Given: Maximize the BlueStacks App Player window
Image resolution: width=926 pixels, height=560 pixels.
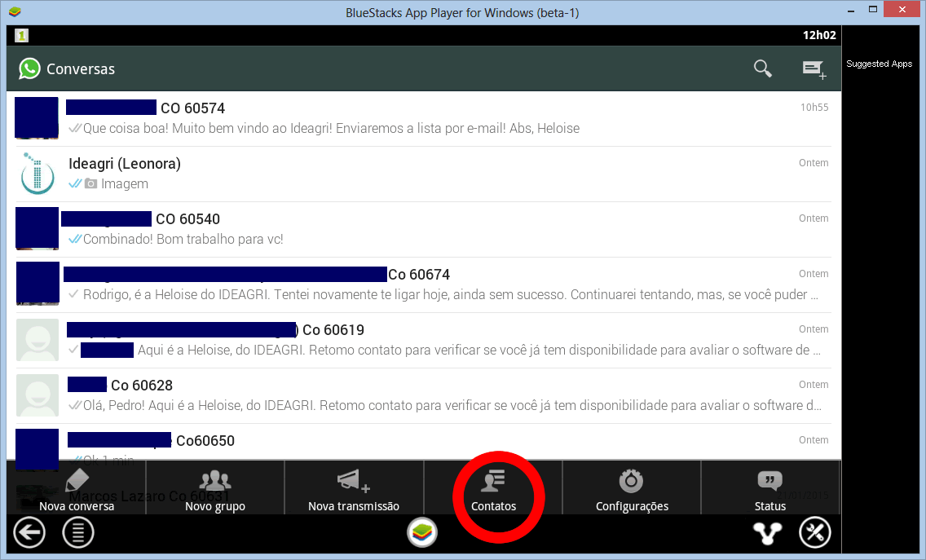Looking at the screenshot, I should click(873, 10).
